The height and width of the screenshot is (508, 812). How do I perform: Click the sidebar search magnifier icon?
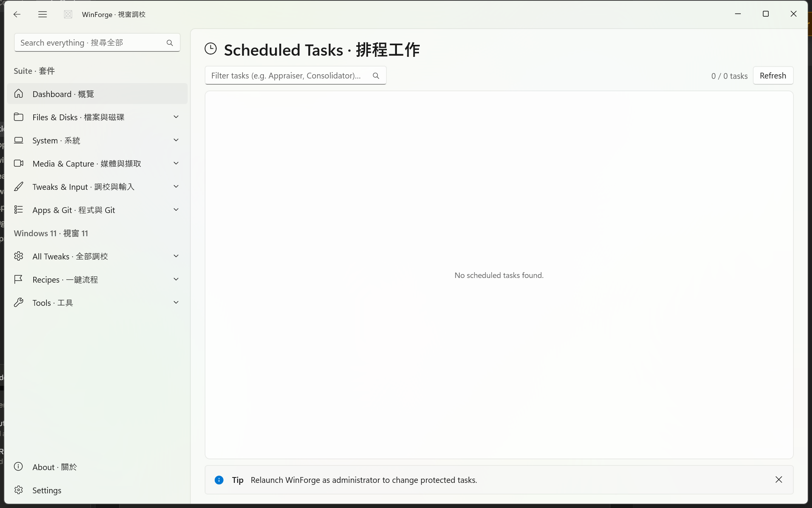click(170, 43)
